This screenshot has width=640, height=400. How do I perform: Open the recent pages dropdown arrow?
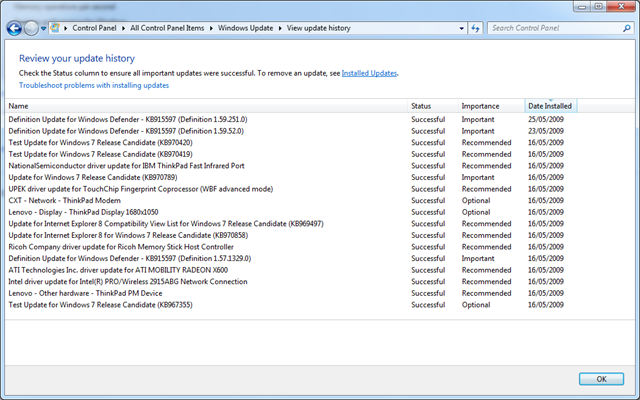coord(43,29)
